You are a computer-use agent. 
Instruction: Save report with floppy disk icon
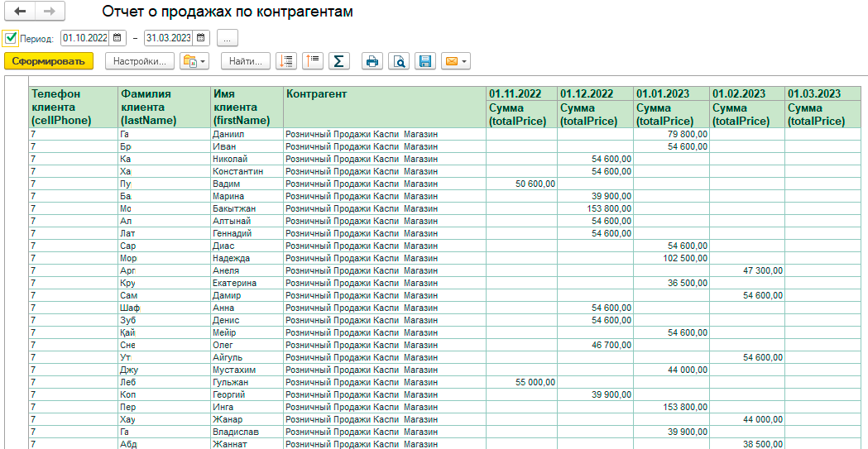click(425, 61)
